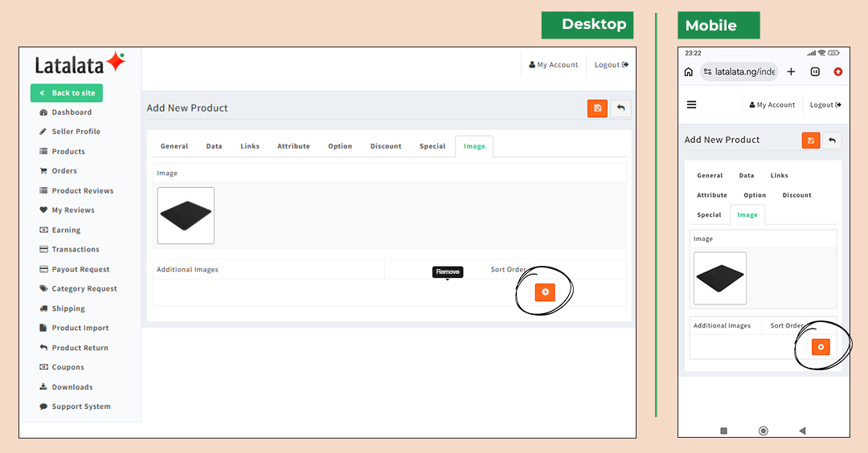The image size is (868, 453).
Task: Switch to mobile Links tab
Action: (x=779, y=176)
